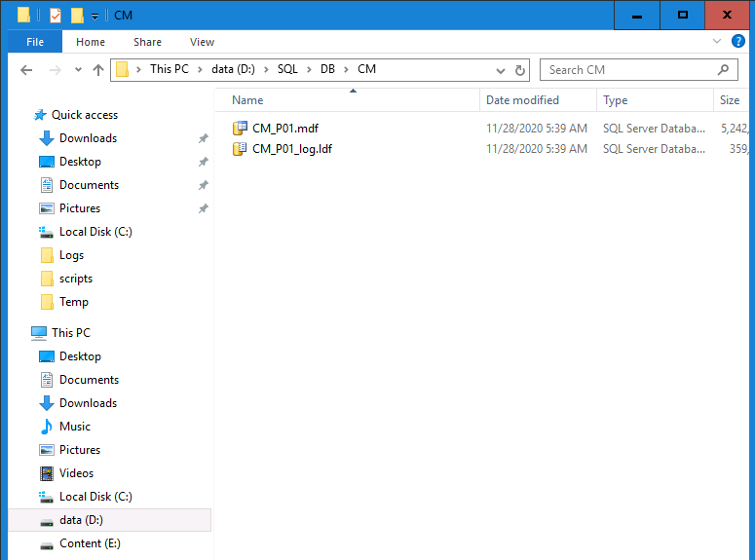Expand the chevron after SQL in path

309,70
